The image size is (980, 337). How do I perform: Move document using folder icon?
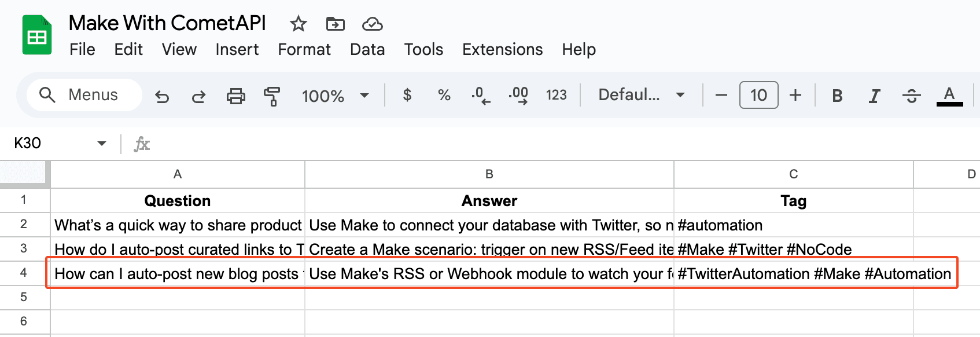click(336, 24)
